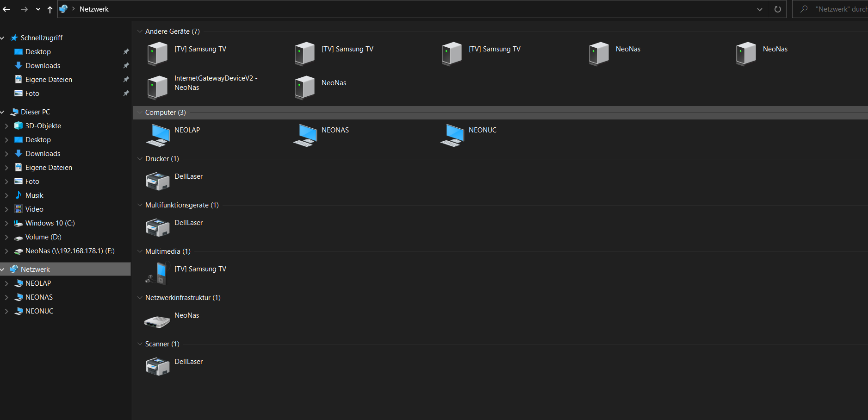Open Eigene Dateien under Dieser PC
Viewport: 868px width, 420px height.
pos(49,167)
